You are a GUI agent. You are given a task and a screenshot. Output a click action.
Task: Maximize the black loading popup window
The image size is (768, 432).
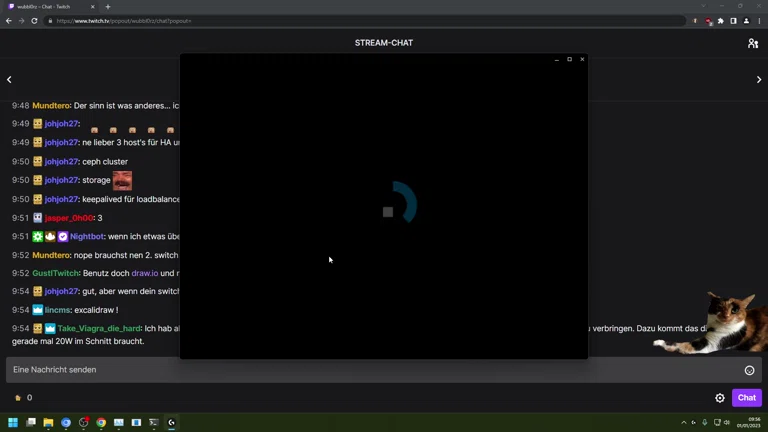pos(570,59)
